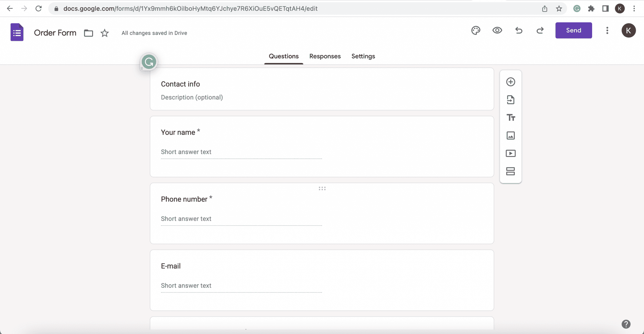Preview the form with the eye icon
The image size is (644, 334).
(x=497, y=31)
